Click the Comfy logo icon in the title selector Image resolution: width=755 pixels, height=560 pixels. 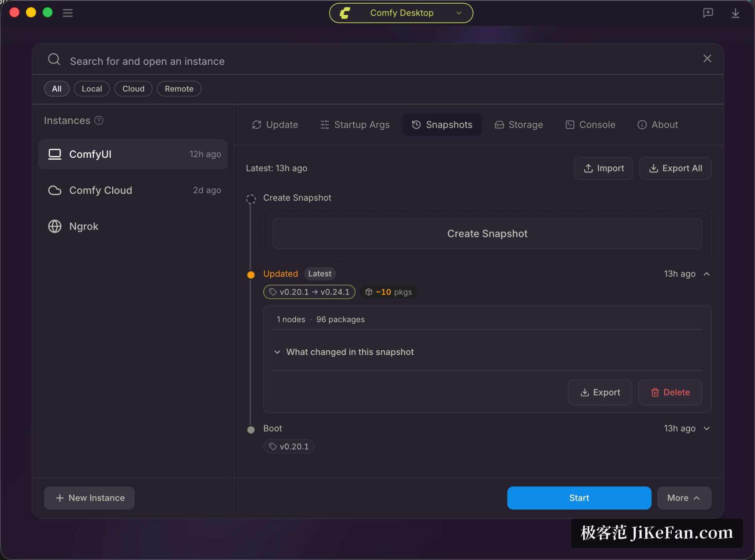(x=345, y=13)
